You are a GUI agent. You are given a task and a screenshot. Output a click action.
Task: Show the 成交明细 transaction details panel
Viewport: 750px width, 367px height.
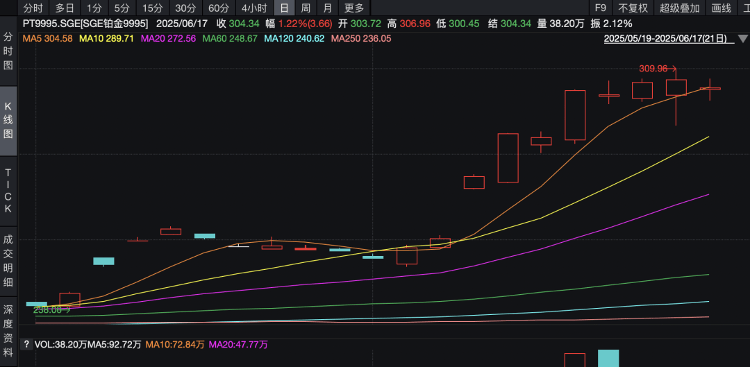click(x=8, y=260)
